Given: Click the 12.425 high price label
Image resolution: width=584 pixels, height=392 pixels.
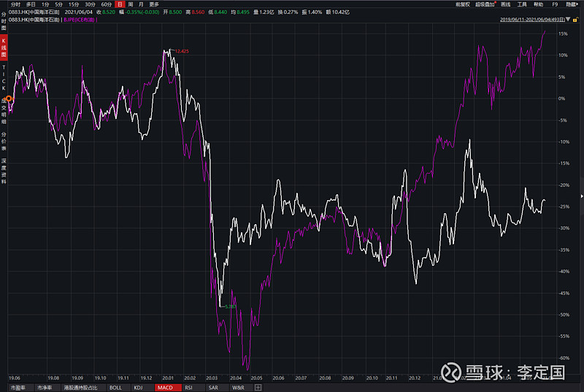Looking at the screenshot, I should (x=182, y=51).
